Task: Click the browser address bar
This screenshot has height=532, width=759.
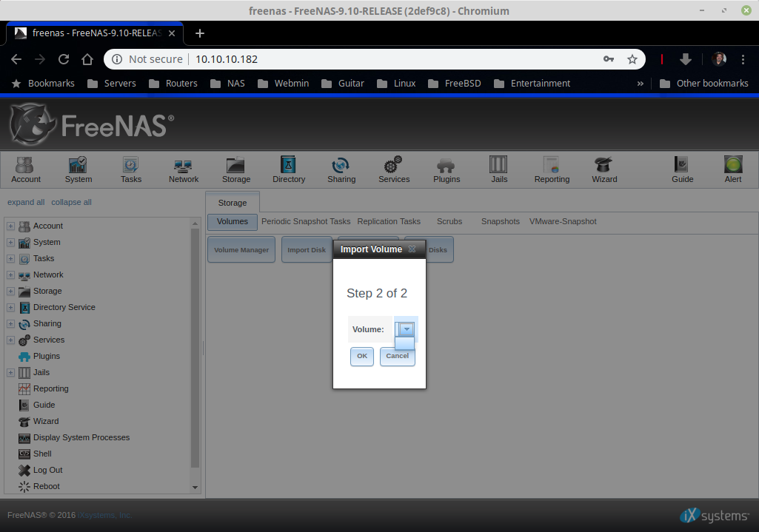Action: [375, 59]
